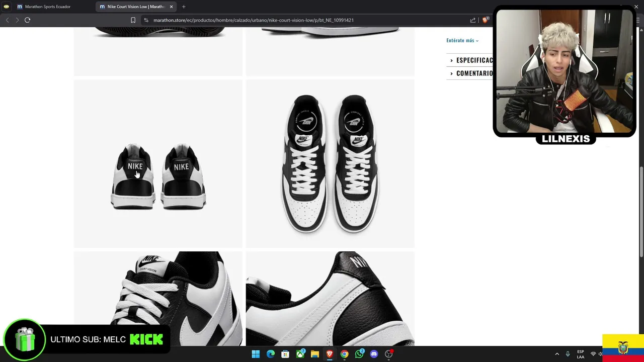Open Microsoft Store from taskbar
Viewport: 644px width, 362px height.
[x=285, y=354]
